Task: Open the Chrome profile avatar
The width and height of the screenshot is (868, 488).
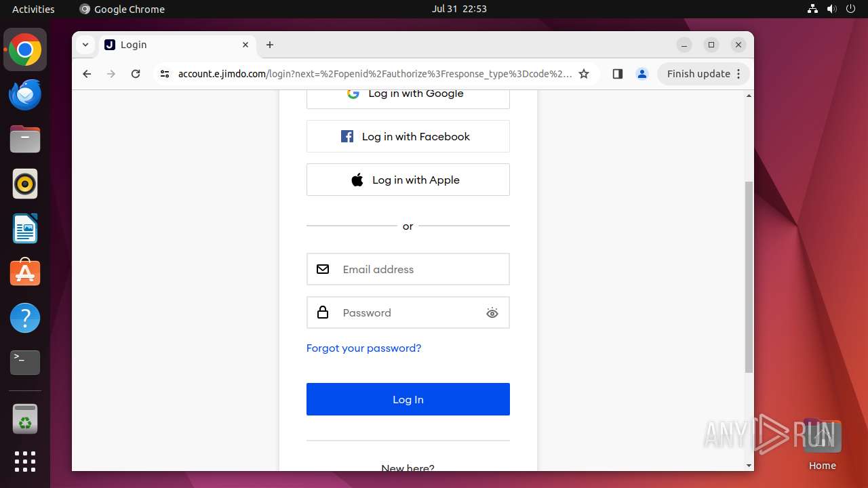Action: click(642, 74)
